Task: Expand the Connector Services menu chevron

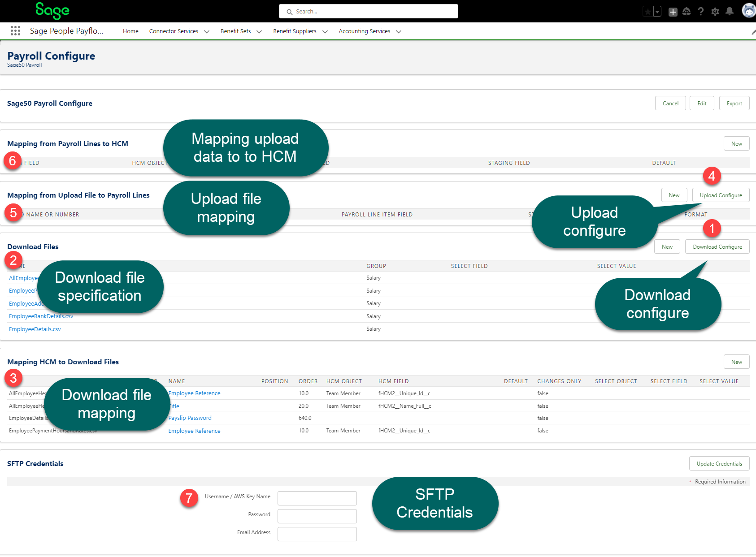Action: coord(207,31)
